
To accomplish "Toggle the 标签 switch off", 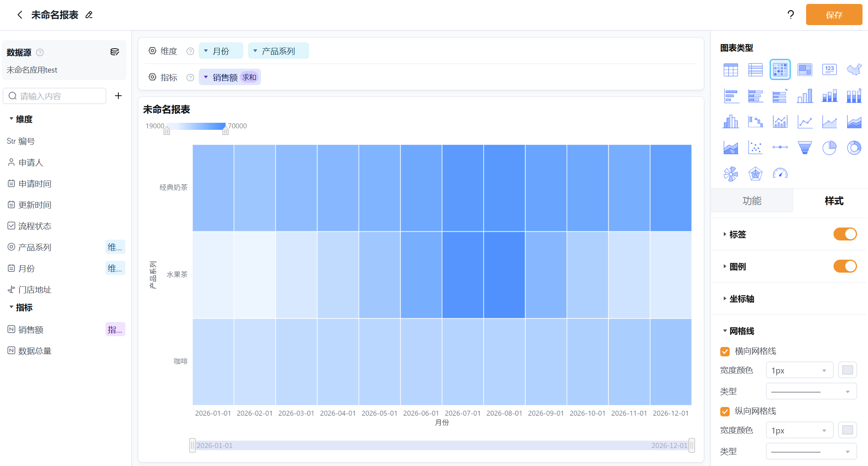I will (845, 234).
